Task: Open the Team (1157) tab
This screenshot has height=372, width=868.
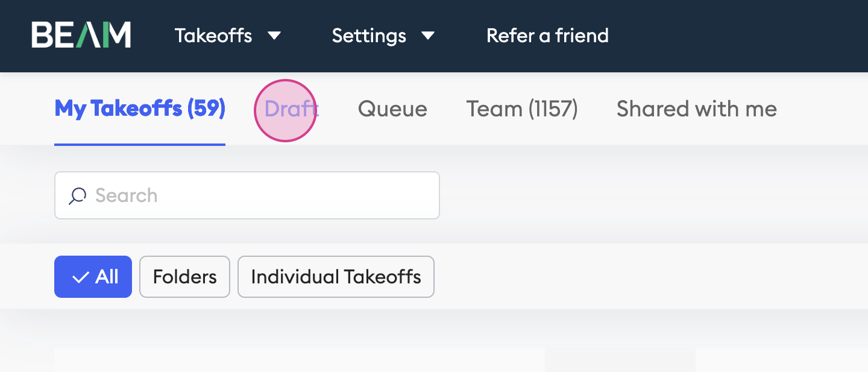Action: [522, 109]
